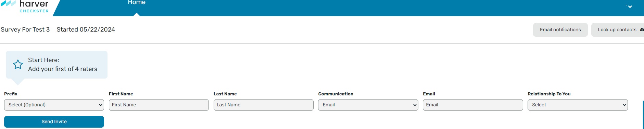Open the Prefix dropdown
The image size is (644, 129).
(54, 105)
